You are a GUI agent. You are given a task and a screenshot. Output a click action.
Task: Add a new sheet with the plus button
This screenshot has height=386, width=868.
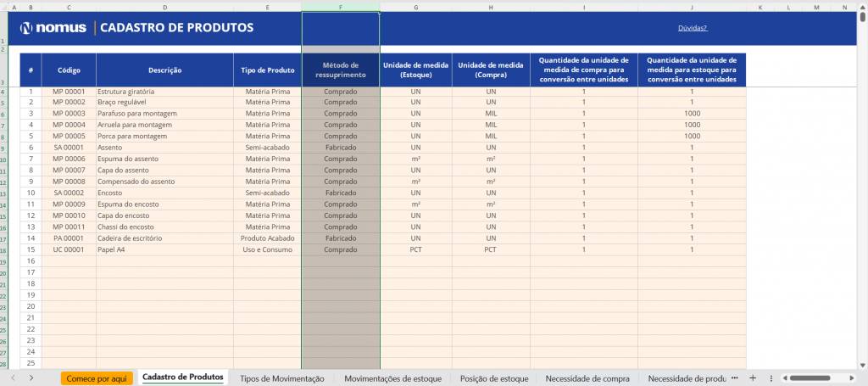[752, 378]
